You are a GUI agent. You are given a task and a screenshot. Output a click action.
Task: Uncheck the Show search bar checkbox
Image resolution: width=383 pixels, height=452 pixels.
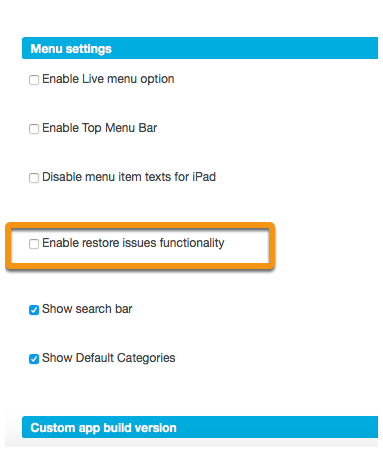pos(34,310)
